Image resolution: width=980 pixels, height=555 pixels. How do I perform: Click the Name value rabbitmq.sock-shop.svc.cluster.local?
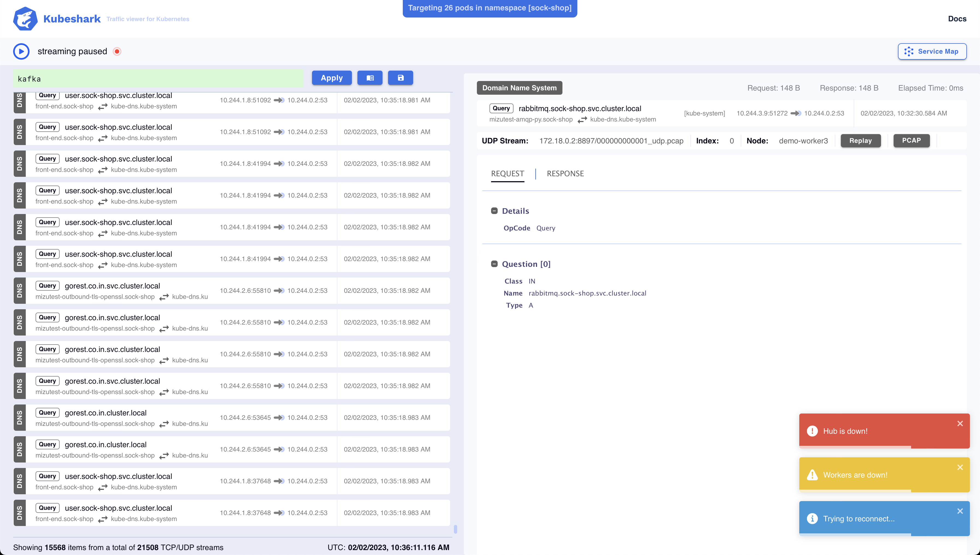pos(587,293)
